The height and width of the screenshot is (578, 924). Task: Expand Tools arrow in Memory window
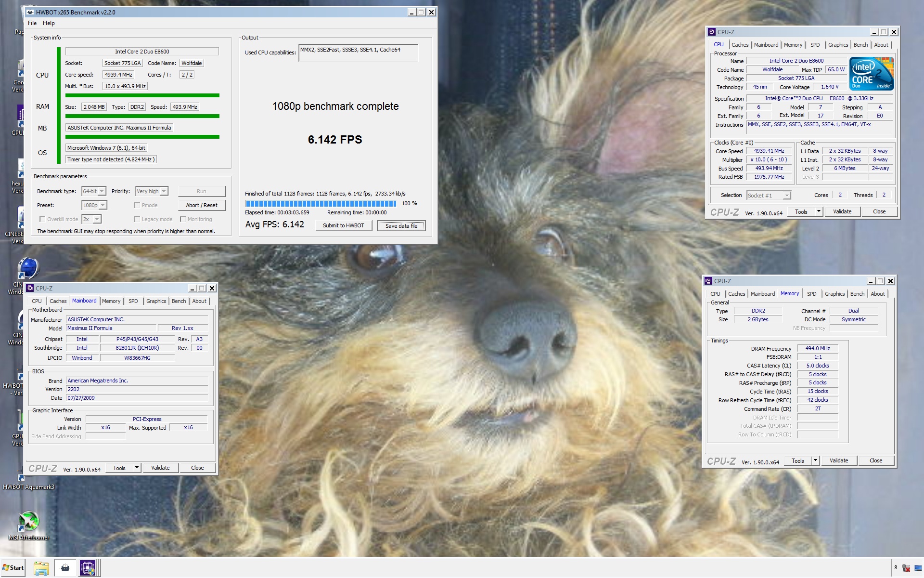coord(815,460)
